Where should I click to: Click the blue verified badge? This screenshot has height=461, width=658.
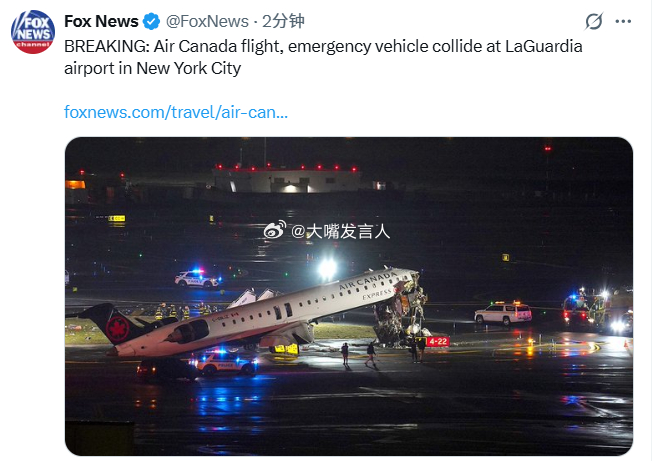click(151, 21)
